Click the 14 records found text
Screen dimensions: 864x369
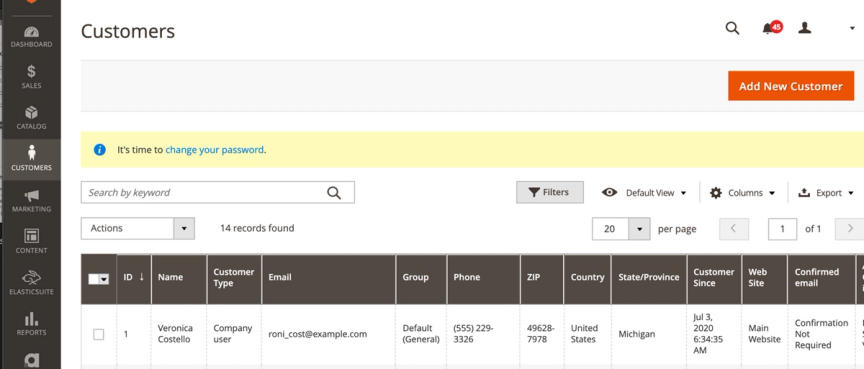pos(257,228)
